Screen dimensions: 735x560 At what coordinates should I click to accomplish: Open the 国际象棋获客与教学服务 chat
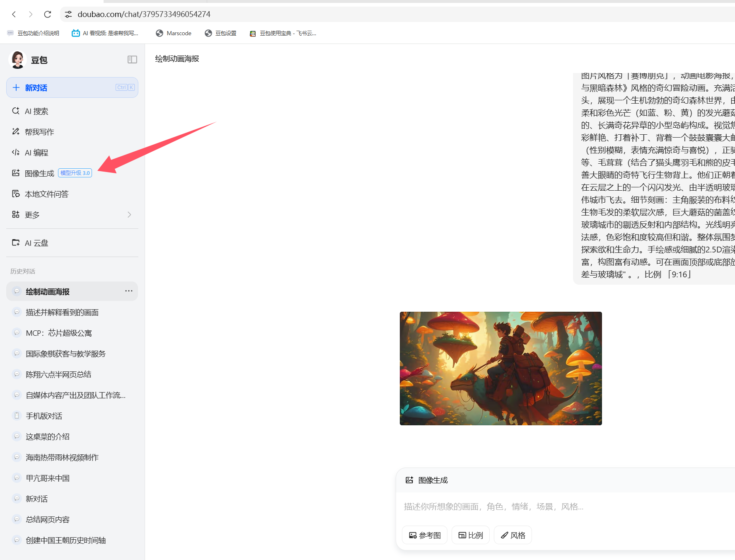click(x=65, y=354)
